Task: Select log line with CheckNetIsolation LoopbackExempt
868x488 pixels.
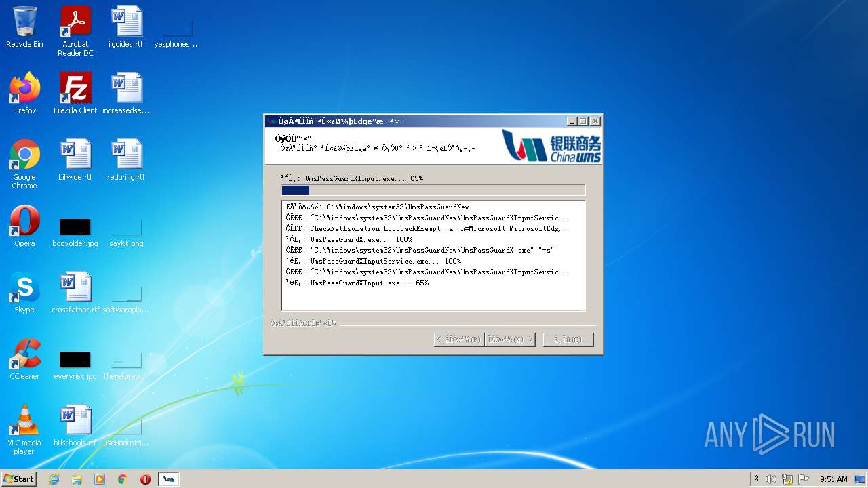Action: (428, 228)
